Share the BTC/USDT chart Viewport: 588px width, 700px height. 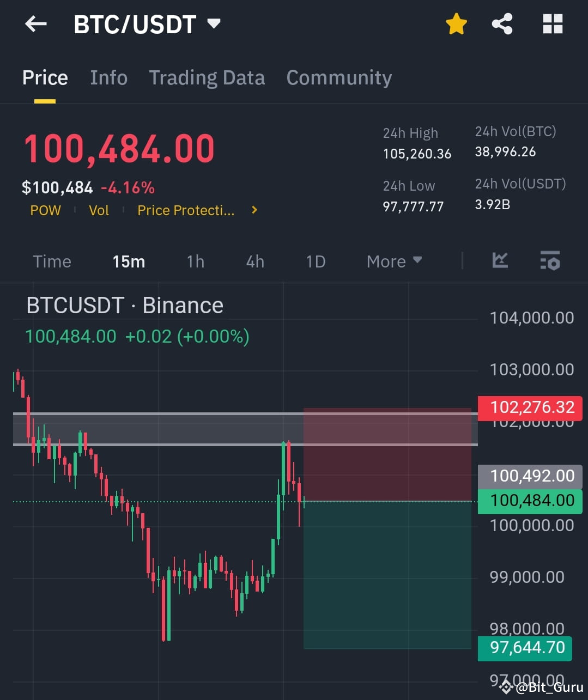[x=501, y=24]
